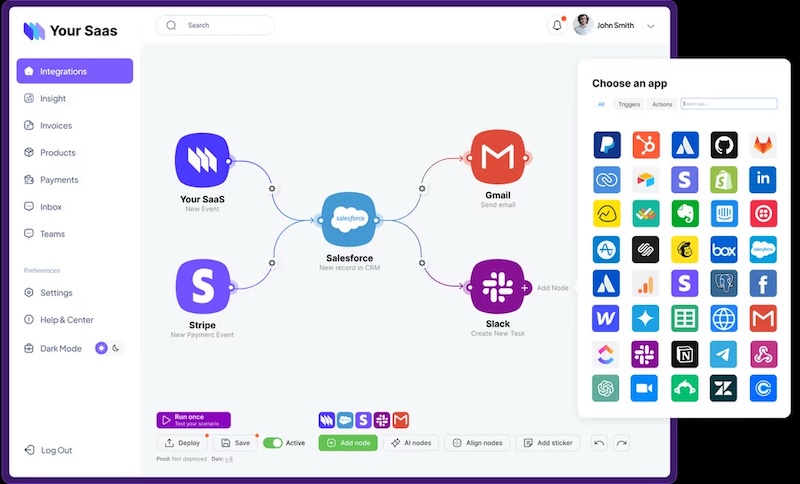Click the plus on the Slack node
This screenshot has height=484, width=800.
click(x=524, y=288)
